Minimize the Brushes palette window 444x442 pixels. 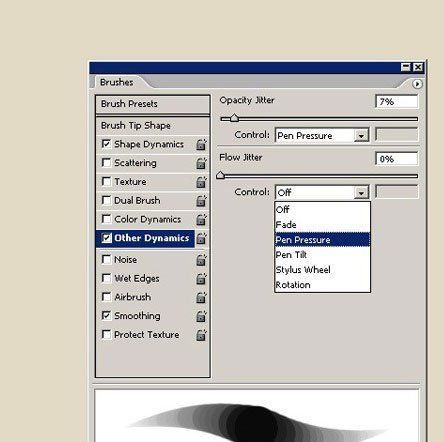point(406,67)
